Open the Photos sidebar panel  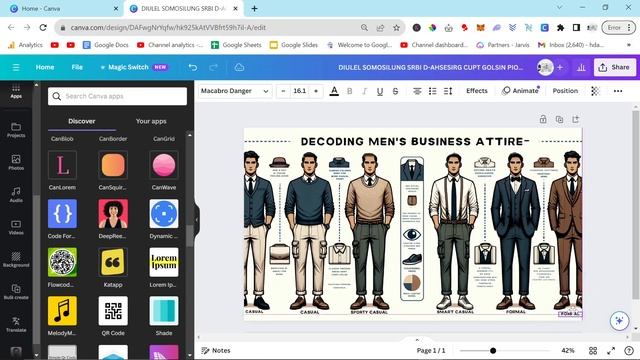click(x=16, y=162)
